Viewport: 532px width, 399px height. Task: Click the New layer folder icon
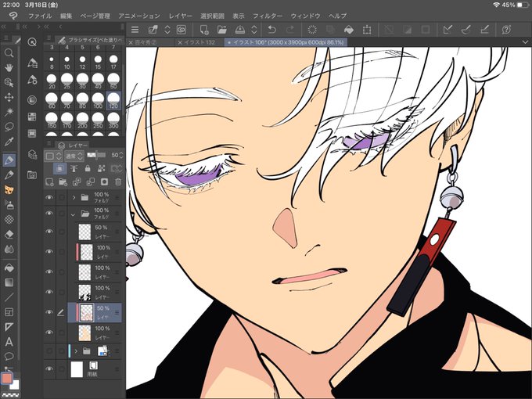63,182
